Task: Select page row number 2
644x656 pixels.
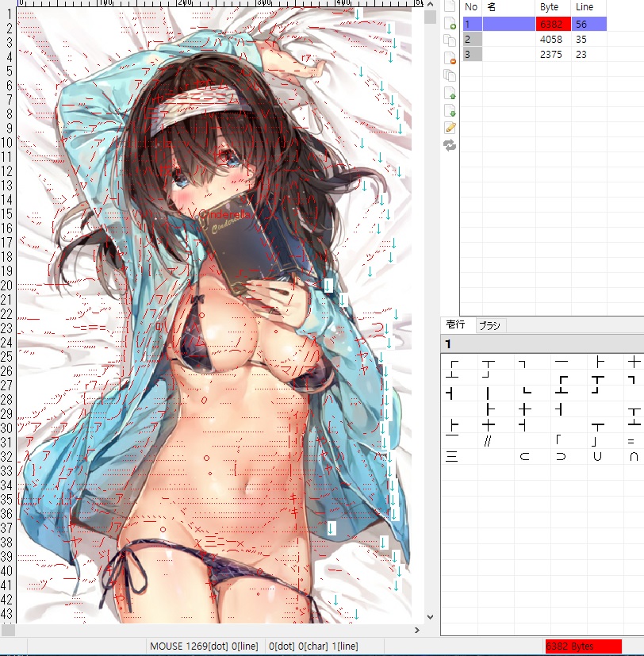Action: 472,39
